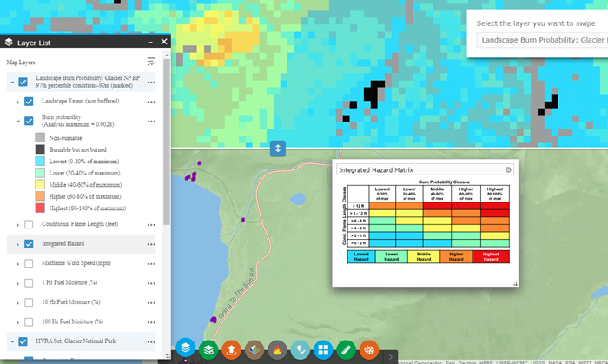
Task: Click the Highest (80-100%) red legend swatch
Action: tap(40, 208)
